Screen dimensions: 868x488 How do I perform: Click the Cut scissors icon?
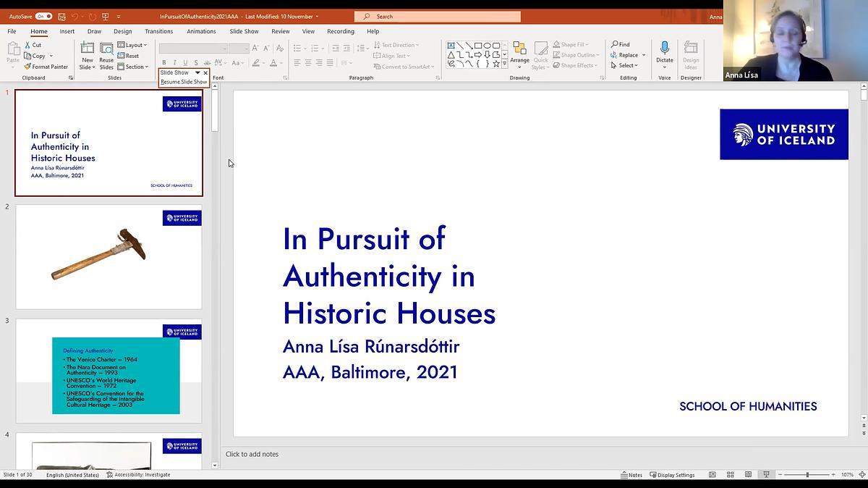[x=27, y=45]
